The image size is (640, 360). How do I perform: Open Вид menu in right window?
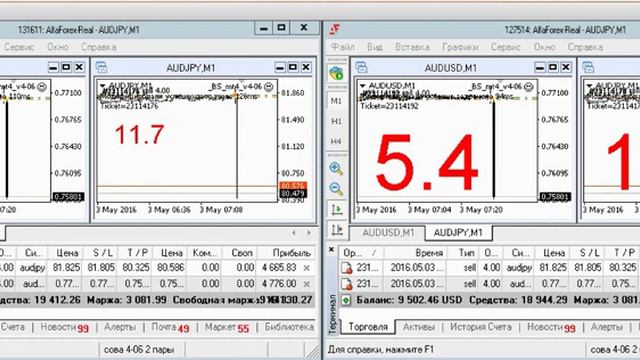375,47
